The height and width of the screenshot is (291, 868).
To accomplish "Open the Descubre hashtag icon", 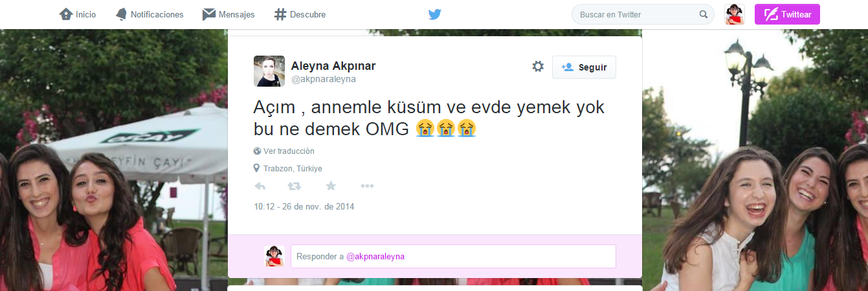I will coord(280,14).
